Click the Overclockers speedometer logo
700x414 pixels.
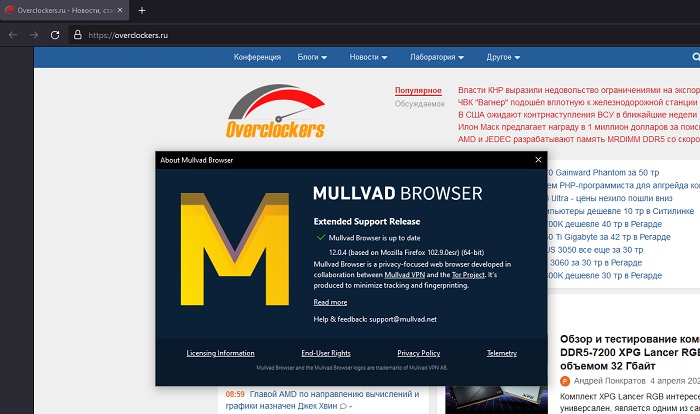coord(275,111)
